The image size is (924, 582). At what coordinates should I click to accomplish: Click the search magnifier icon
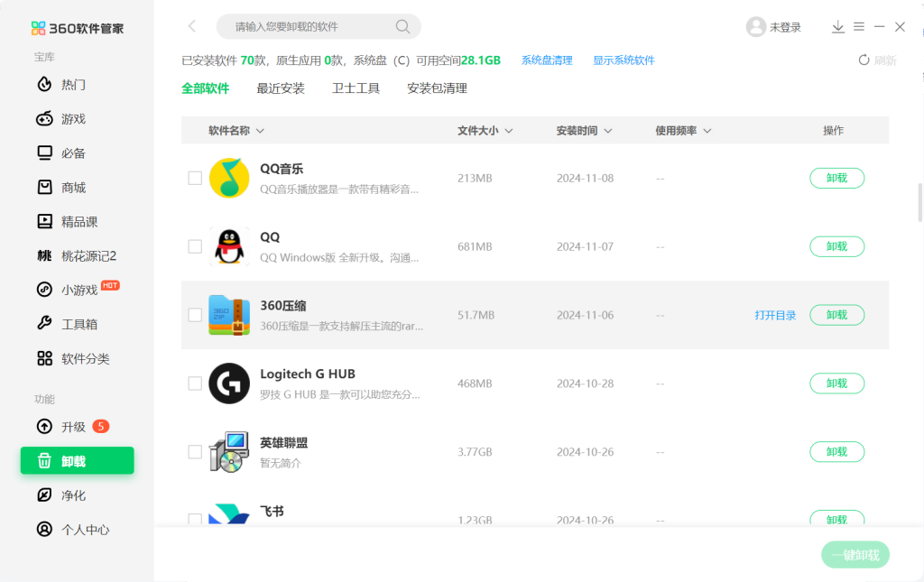[402, 26]
